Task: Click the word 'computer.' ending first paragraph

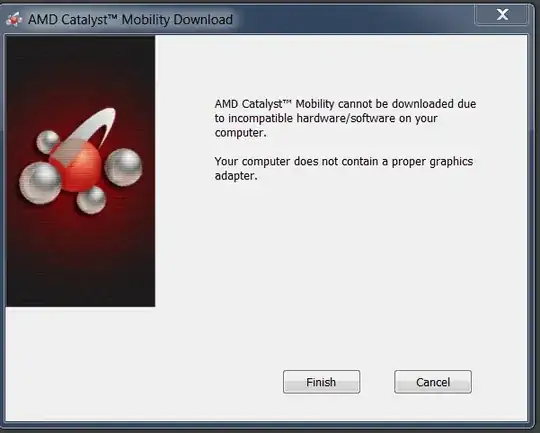Action: (x=240, y=133)
